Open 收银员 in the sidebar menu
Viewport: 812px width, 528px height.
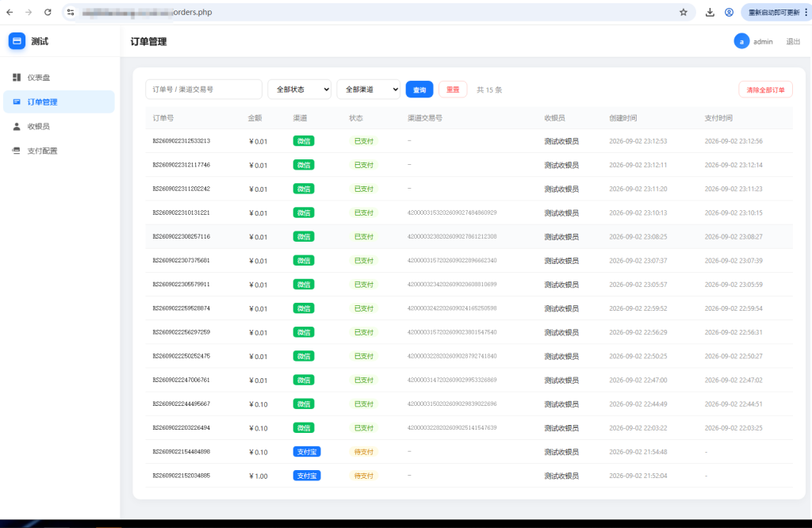click(x=59, y=126)
